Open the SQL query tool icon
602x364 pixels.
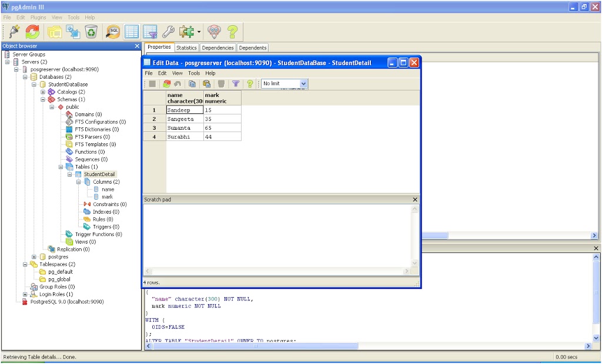pyautogui.click(x=113, y=32)
